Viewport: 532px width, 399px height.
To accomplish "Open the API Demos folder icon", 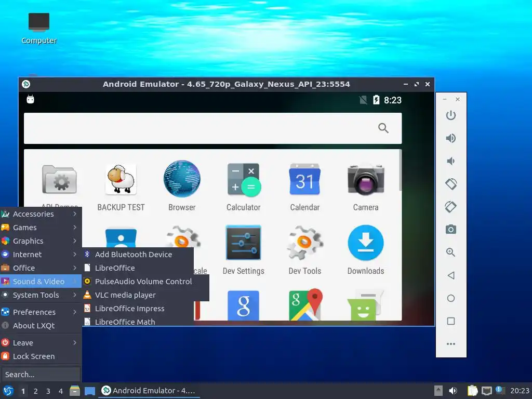I will pos(59,179).
